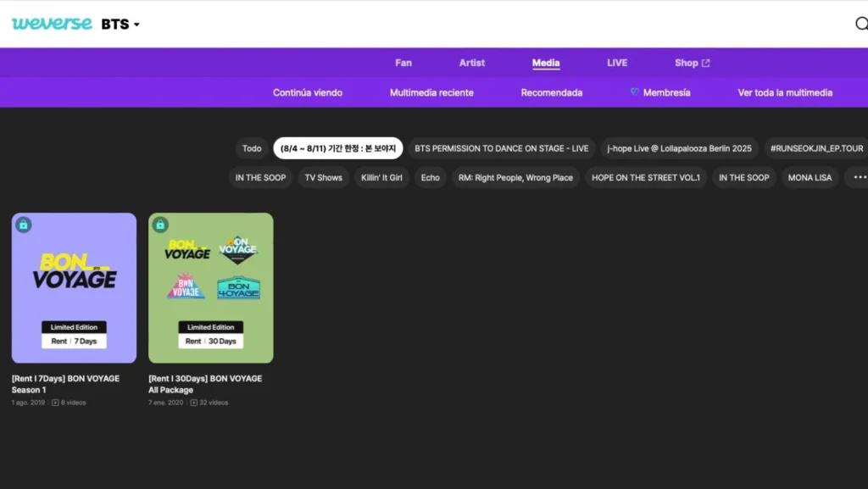
Task: Filter by TV Shows chip
Action: point(323,178)
